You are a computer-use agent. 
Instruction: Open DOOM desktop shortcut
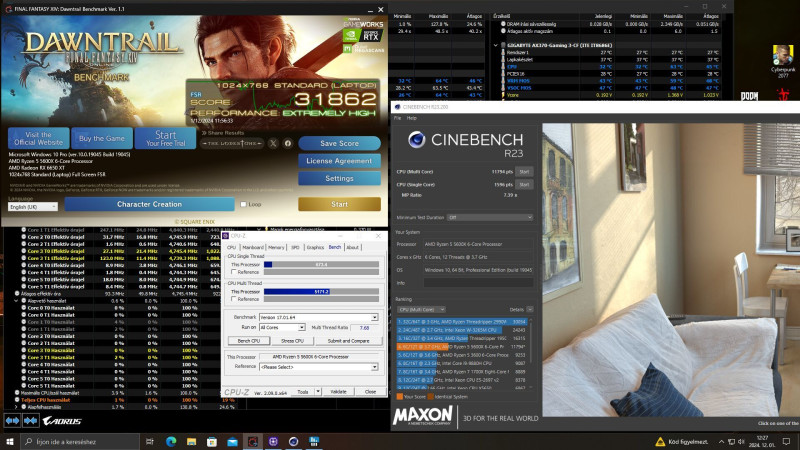point(749,96)
